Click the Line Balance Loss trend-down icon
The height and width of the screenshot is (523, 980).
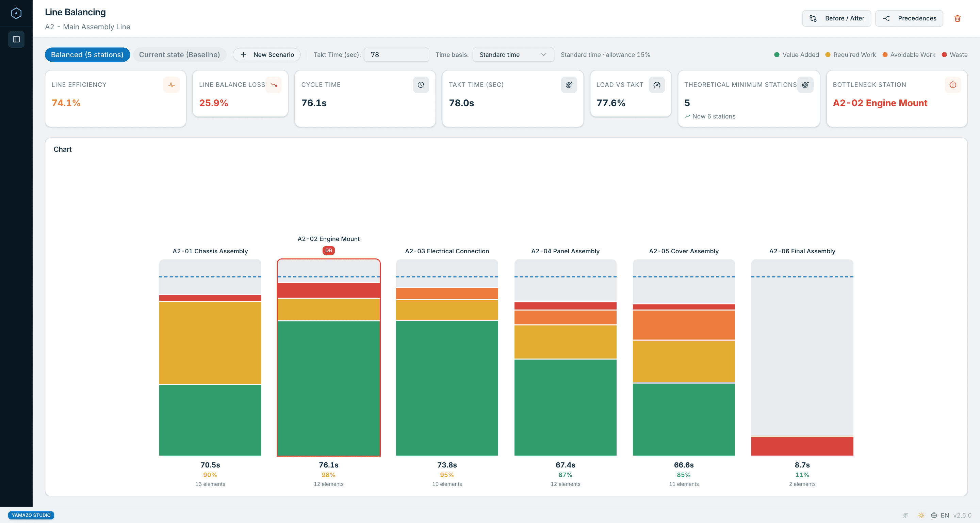point(274,85)
